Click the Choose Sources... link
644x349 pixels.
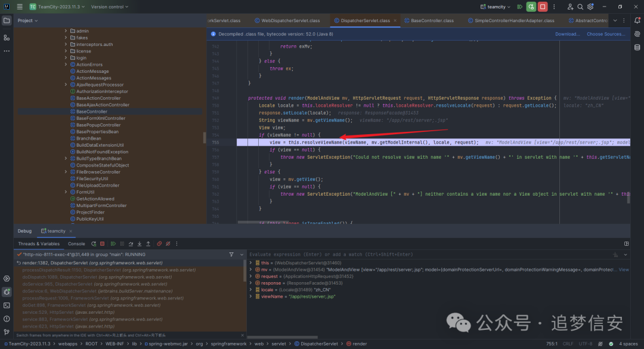pyautogui.click(x=606, y=34)
